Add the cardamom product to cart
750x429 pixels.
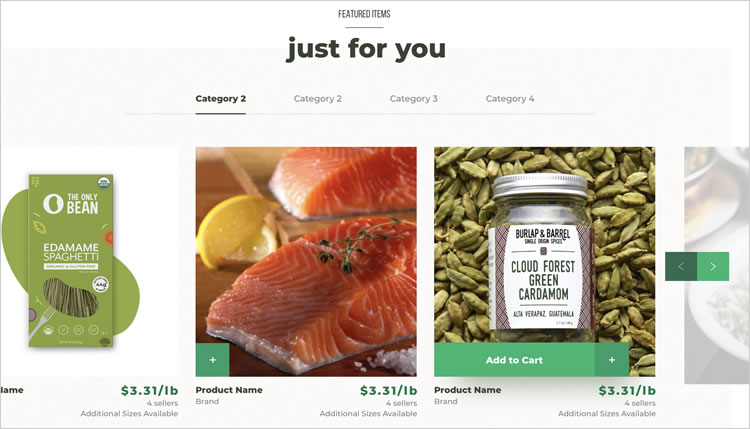515,360
